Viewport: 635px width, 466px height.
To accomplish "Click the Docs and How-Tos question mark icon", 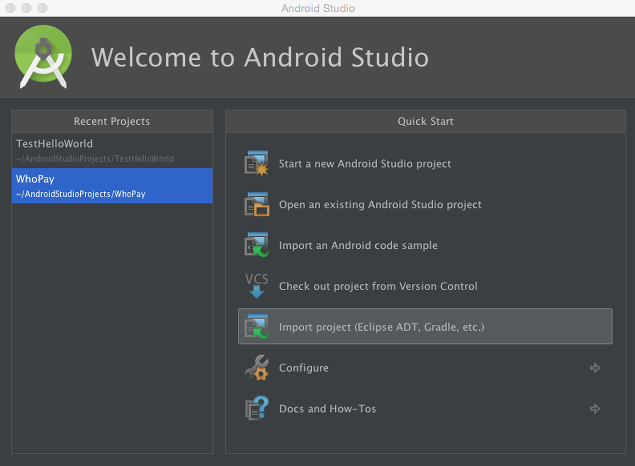I will [256, 408].
